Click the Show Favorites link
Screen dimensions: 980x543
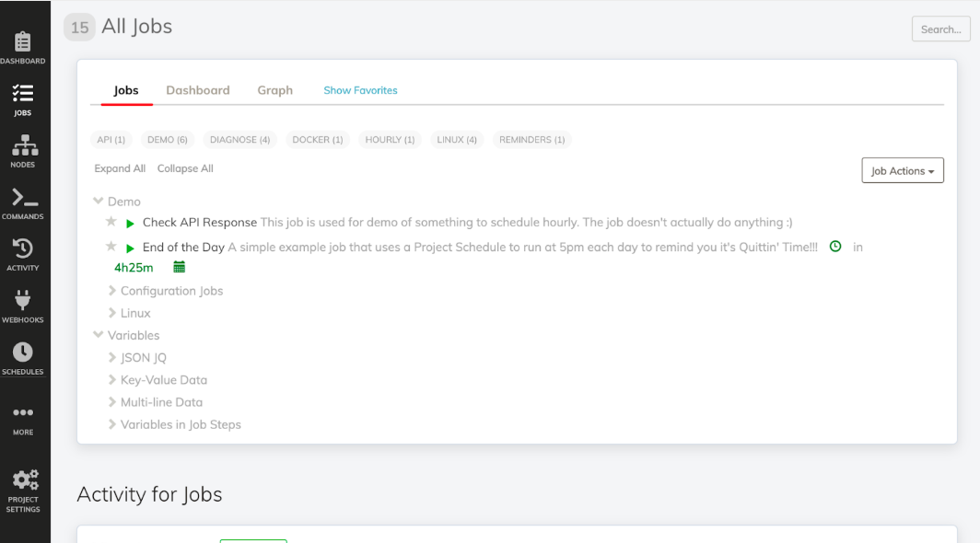(360, 90)
